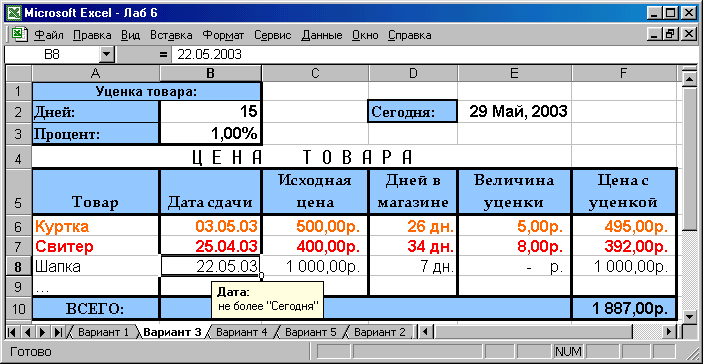
Task: Click the equals sign edit formula button
Action: (163, 55)
